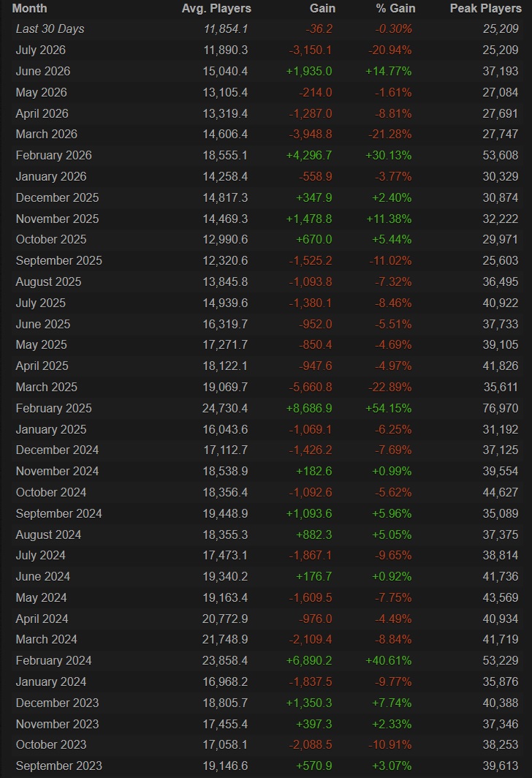Select the January 2026 month cell
Image resolution: width=532 pixels, height=778 pixels.
coord(50,177)
